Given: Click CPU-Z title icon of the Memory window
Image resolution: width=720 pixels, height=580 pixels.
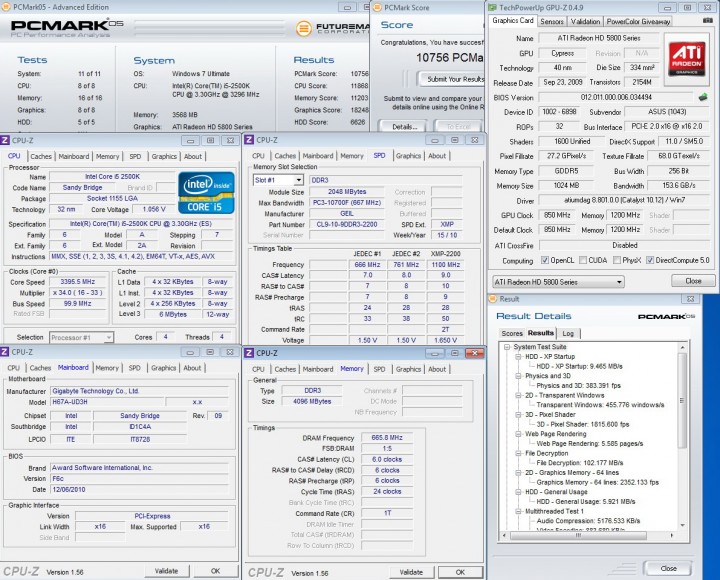Looking at the screenshot, I should tap(249, 353).
